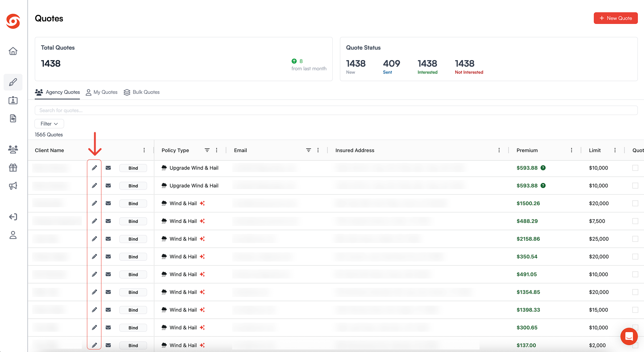Screen dimensions: 644x352
Task: Open the gift rewards icon in sidebar
Action: point(13,167)
